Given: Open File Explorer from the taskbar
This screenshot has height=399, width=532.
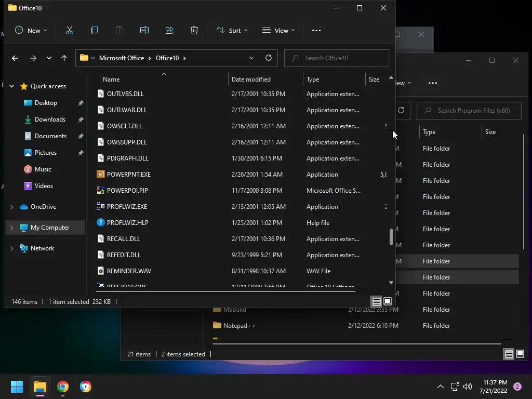Looking at the screenshot, I should coord(39,387).
